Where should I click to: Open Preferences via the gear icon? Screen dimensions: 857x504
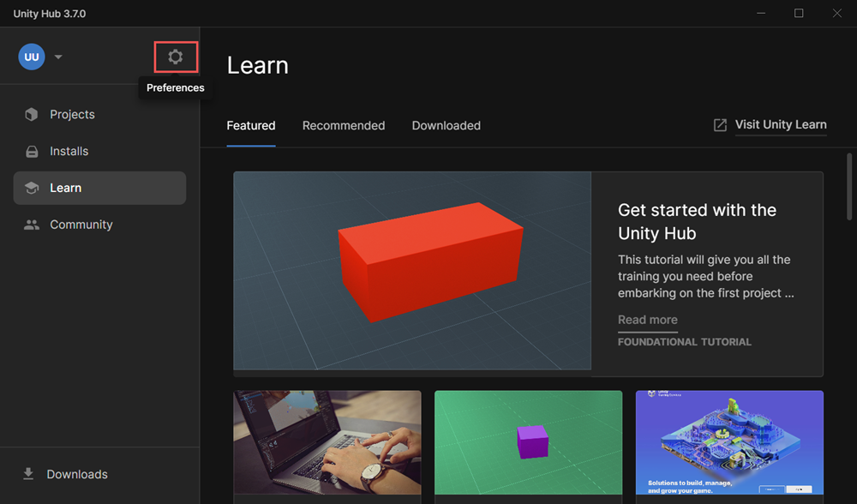click(176, 57)
